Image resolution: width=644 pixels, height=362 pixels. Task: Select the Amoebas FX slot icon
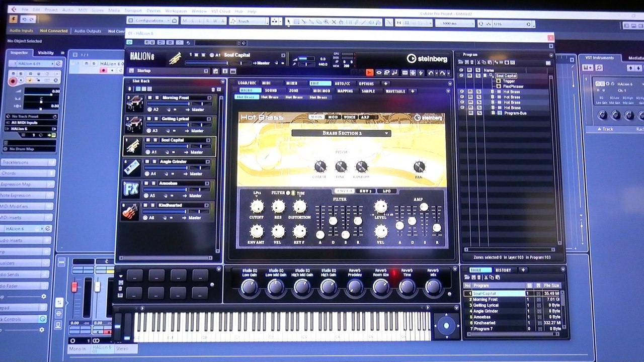[131, 189]
